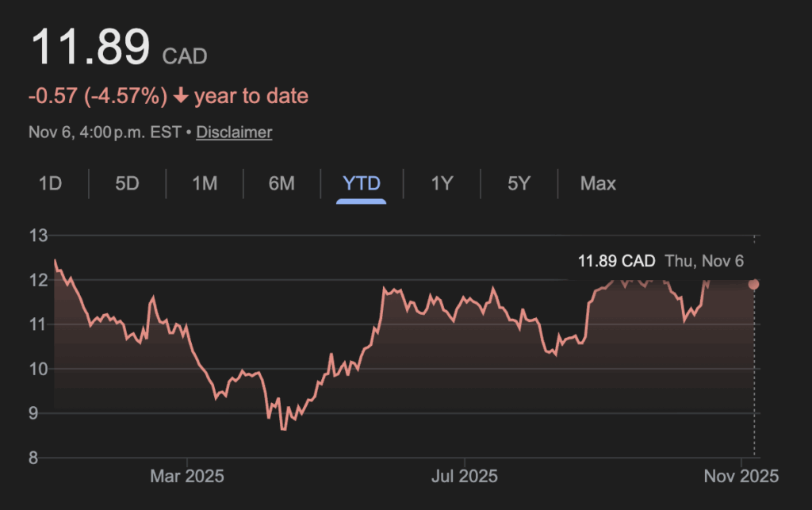Click the current price dot on the chart
This screenshot has width=812, height=510.
[x=753, y=284]
